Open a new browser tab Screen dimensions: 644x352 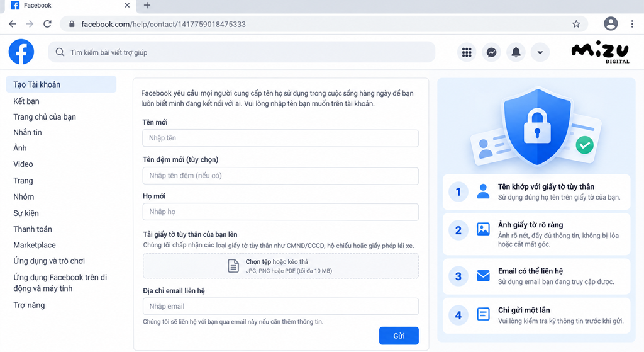pyautogui.click(x=147, y=5)
